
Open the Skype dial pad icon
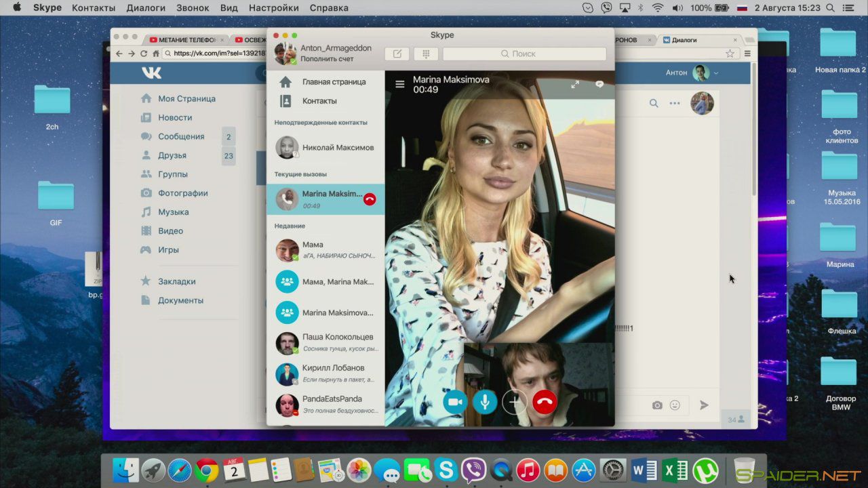426,54
